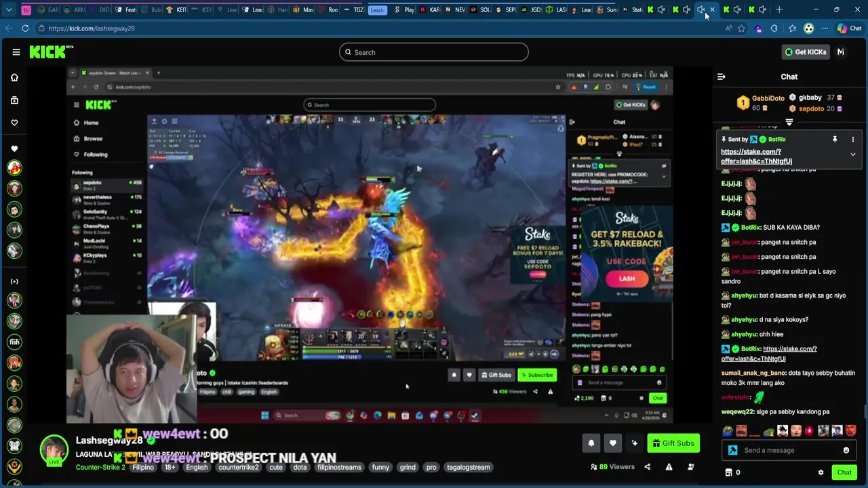This screenshot has width=868, height=488.
Task: Open the user profile avatar menu
Action: pos(841,52)
